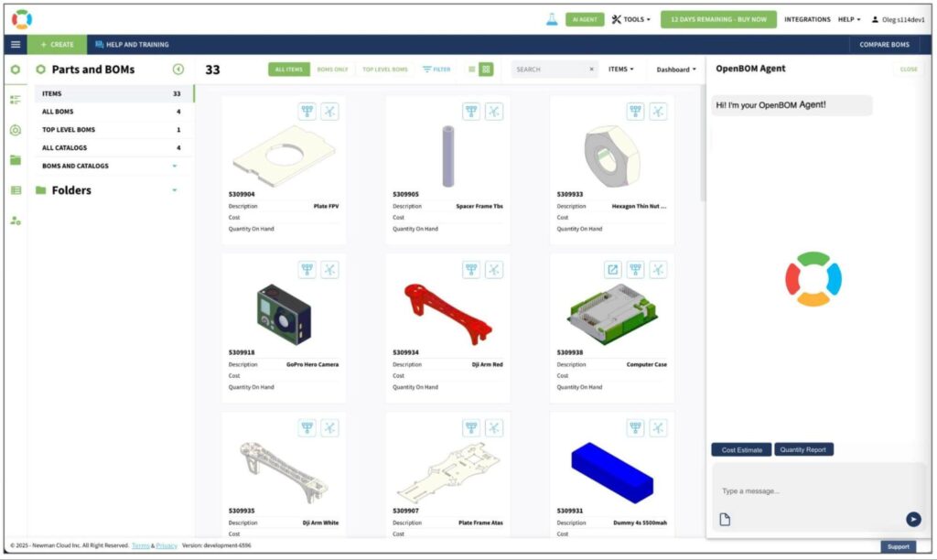The width and height of the screenshot is (937, 560).
Task: Open Integrations in the header
Action: pos(807,19)
